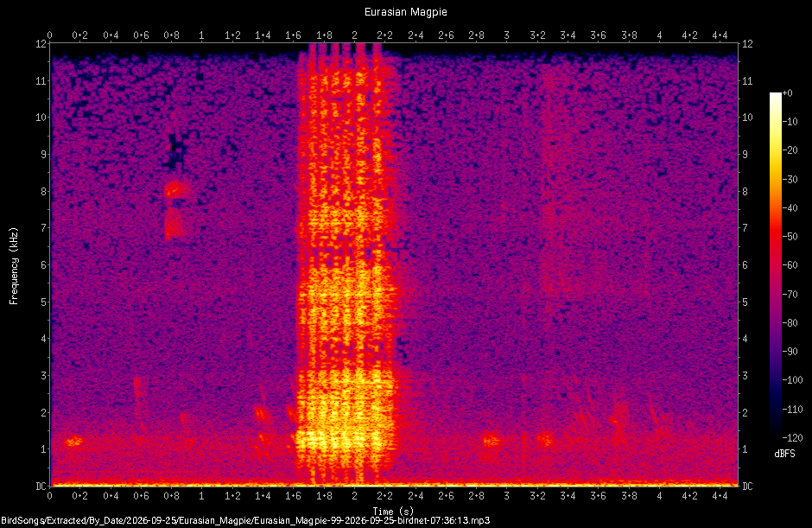This screenshot has height=528, width=812.
Task: Click the 1.6 tick on the bottom time axis
Action: pos(293,496)
